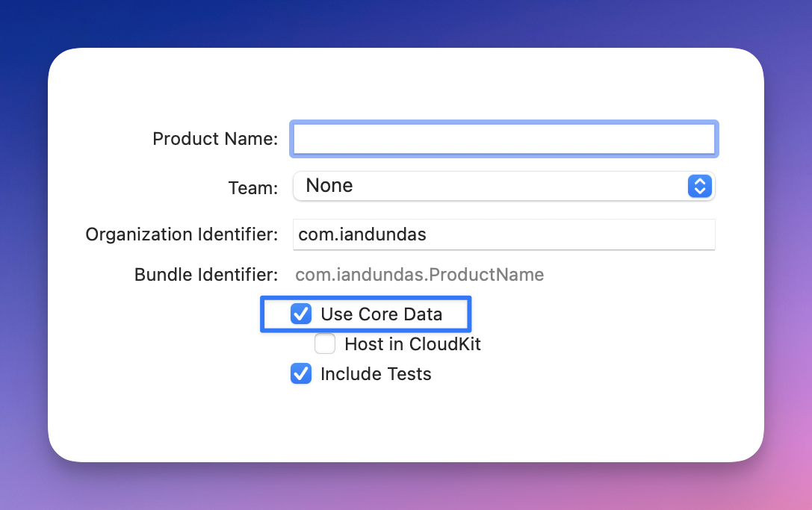Enable the Host in CloudKit checkbox
The image size is (812, 510).
(325, 344)
